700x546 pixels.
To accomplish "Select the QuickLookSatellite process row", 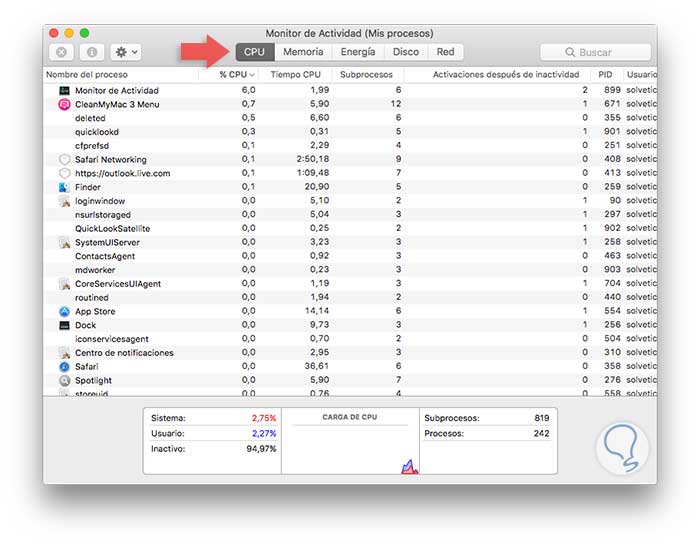I will (x=350, y=229).
